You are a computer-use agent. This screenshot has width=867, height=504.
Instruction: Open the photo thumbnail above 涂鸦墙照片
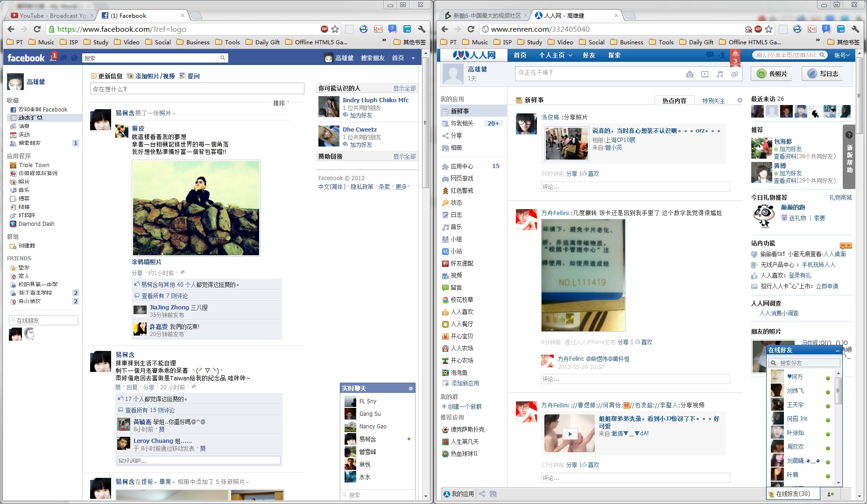pyautogui.click(x=196, y=208)
